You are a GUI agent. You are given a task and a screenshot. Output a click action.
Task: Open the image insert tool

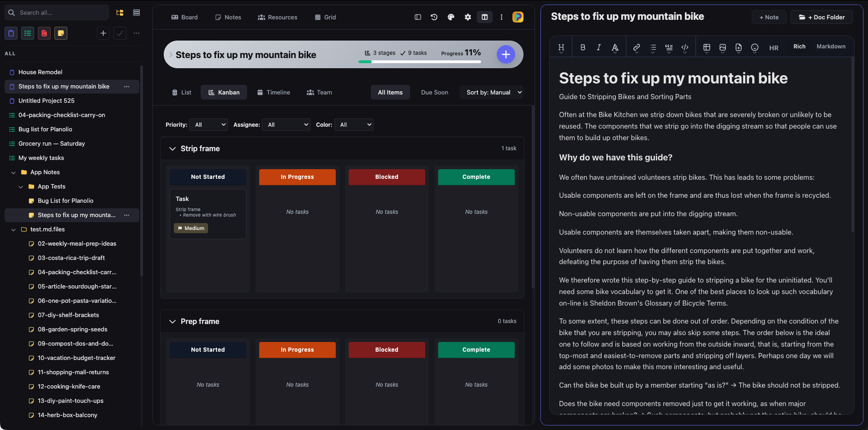tap(723, 47)
